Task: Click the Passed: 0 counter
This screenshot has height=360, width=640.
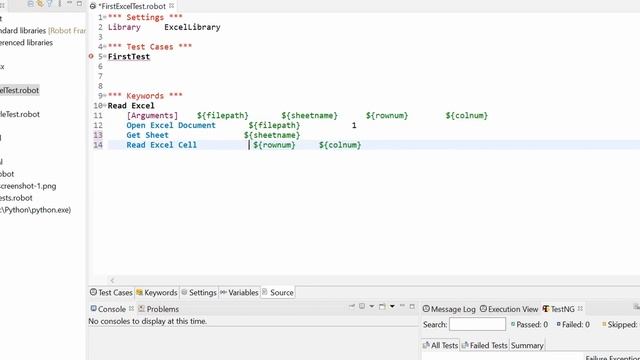Action: coord(529,324)
